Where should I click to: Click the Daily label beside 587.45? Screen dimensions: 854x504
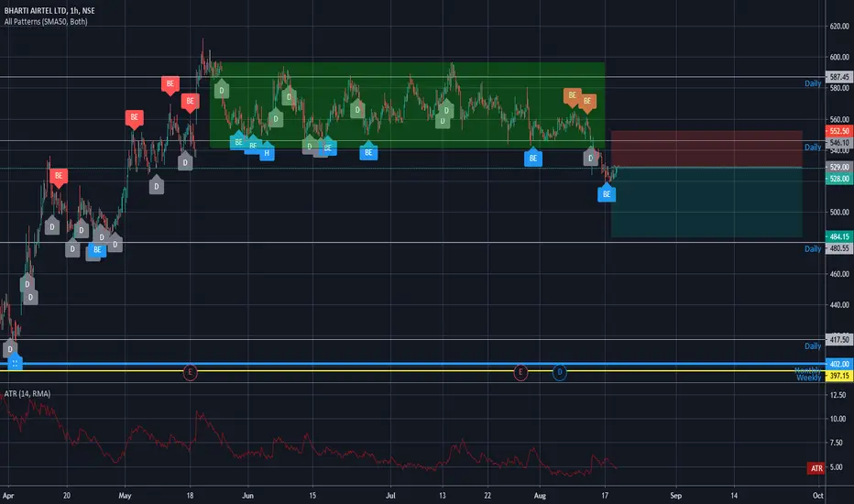click(x=813, y=83)
